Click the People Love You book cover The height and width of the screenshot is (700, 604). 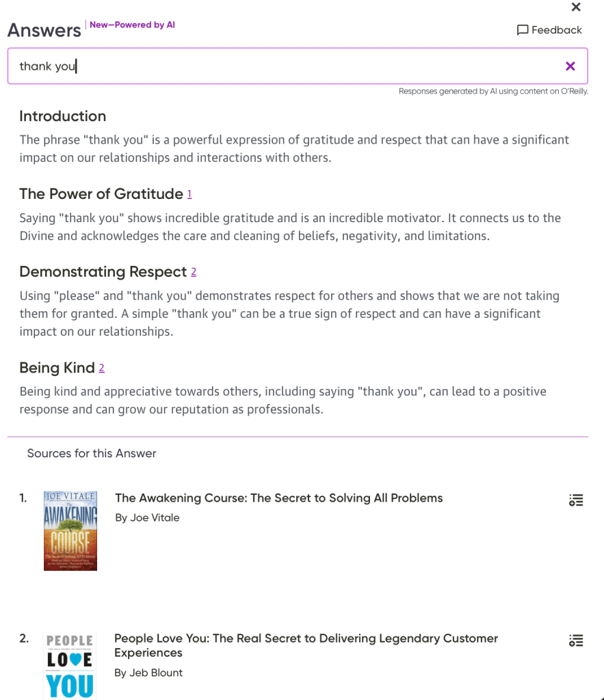70,666
